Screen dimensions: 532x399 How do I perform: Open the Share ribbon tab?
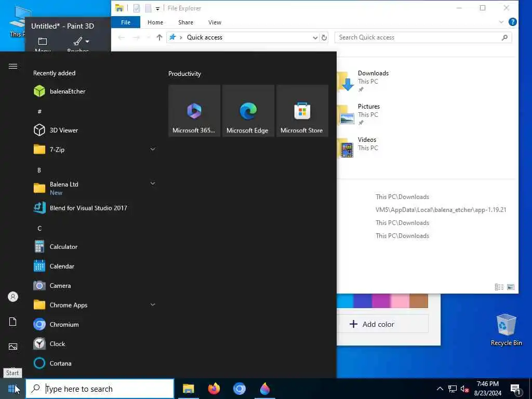185,22
